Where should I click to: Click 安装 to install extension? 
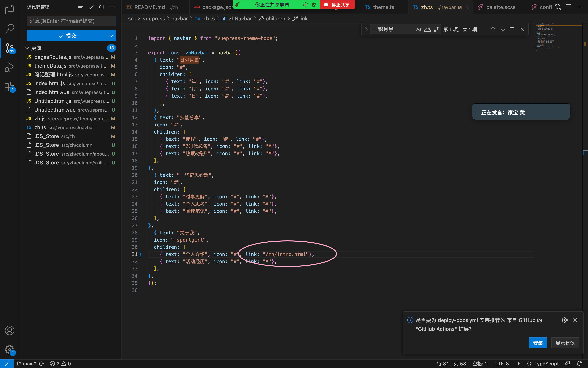[x=538, y=343]
